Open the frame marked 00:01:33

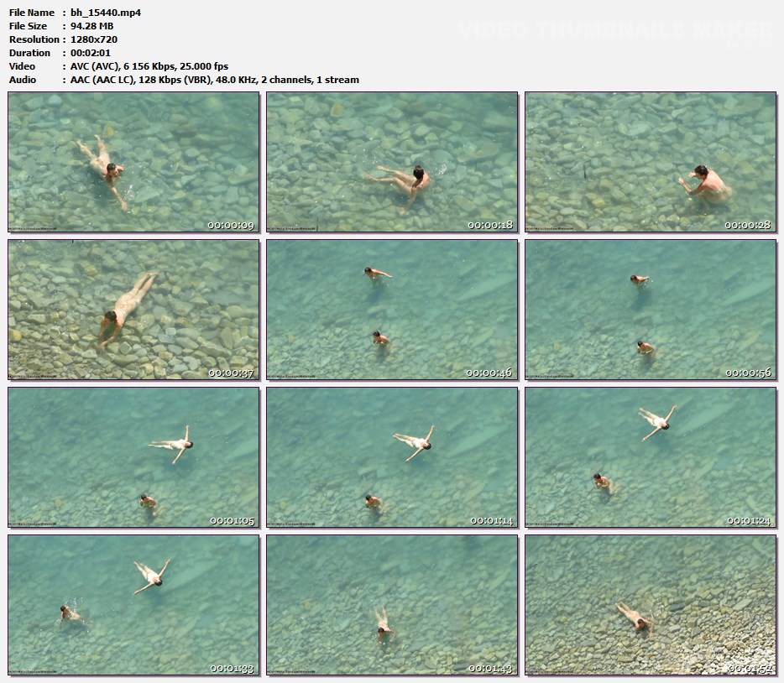133,605
